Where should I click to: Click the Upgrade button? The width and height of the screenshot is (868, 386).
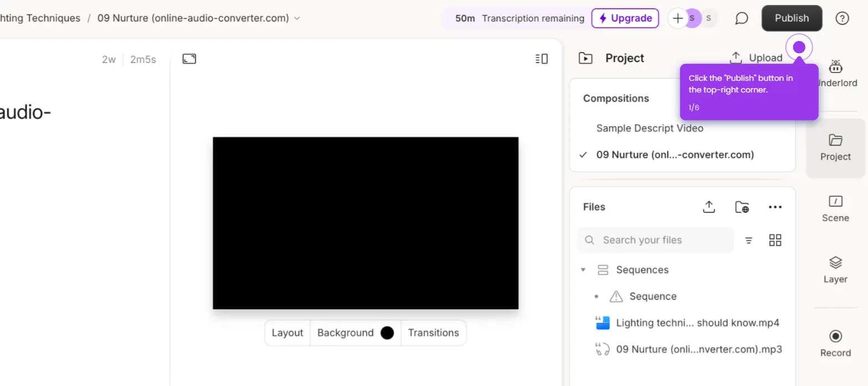pos(625,18)
